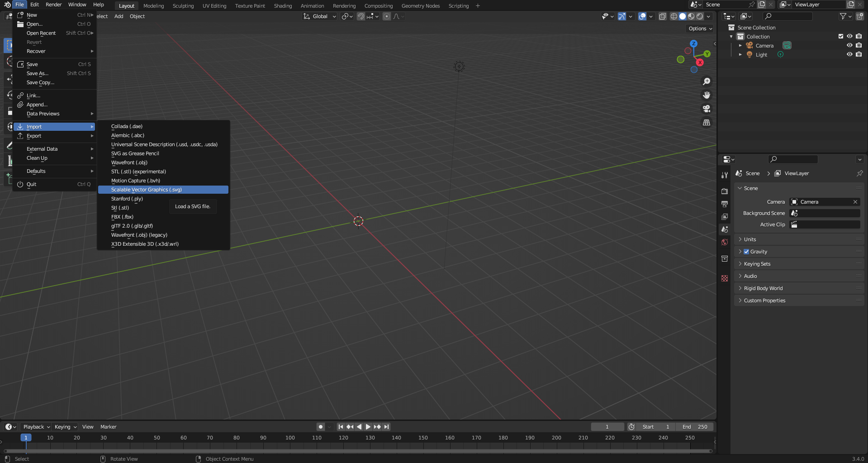Click the Y axis on navigation gizmo
This screenshot has height=463, width=868.
point(707,54)
